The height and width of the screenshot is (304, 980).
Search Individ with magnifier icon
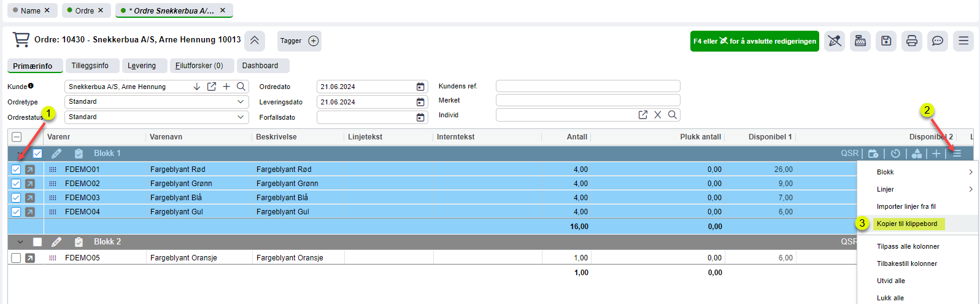click(x=673, y=115)
